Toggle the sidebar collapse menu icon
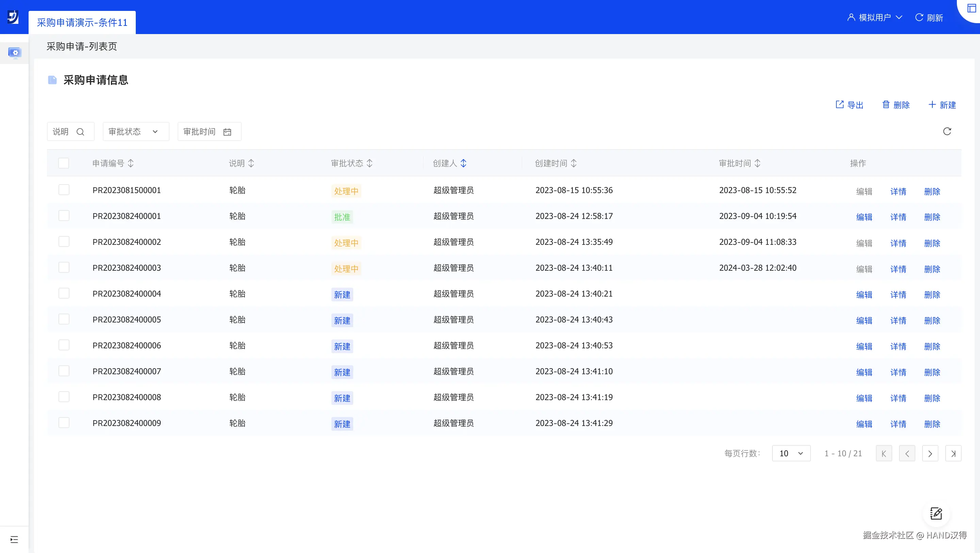 coord(14,539)
